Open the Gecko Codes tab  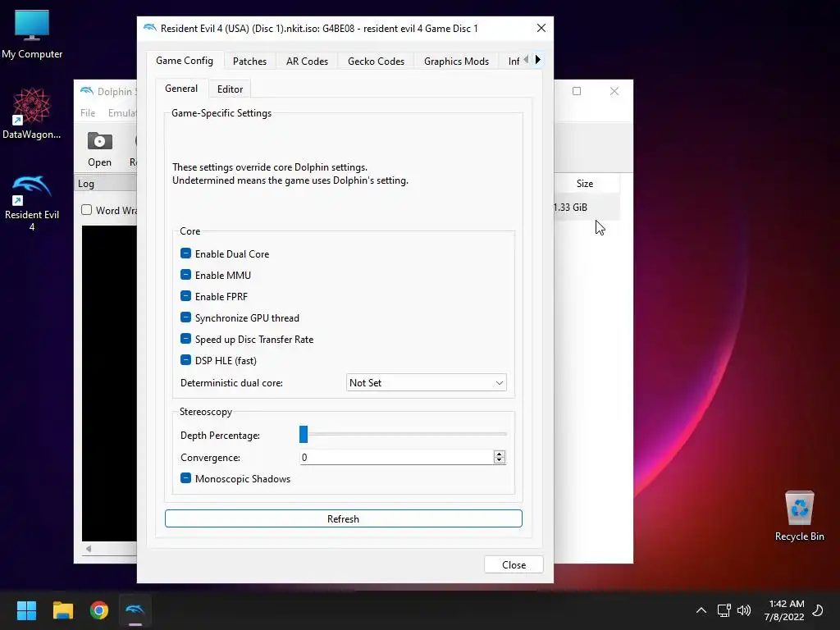point(376,61)
